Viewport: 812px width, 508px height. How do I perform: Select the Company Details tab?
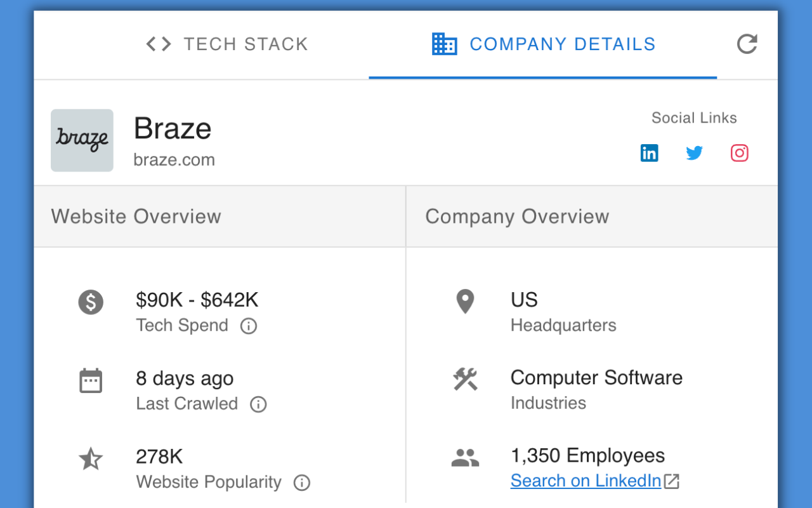tap(562, 44)
